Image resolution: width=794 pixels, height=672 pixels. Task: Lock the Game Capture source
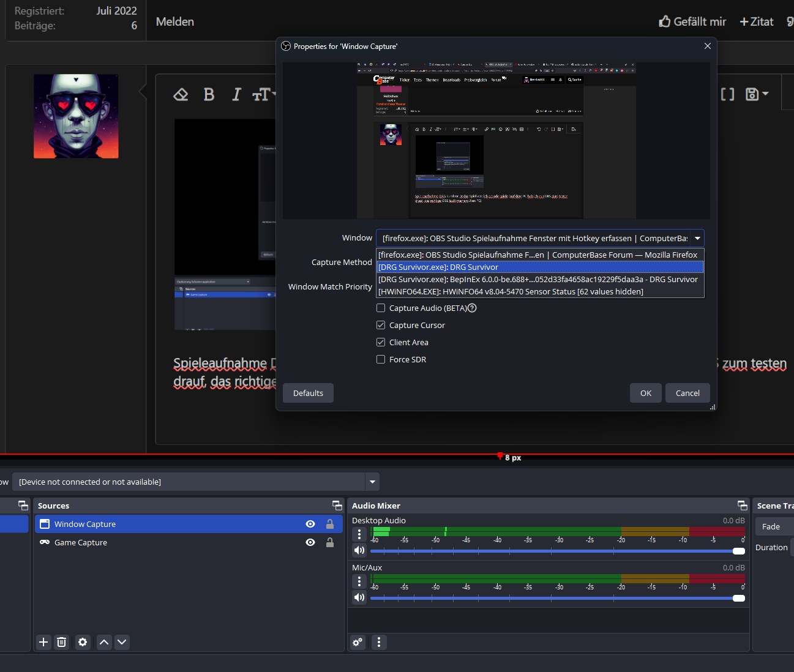(330, 542)
